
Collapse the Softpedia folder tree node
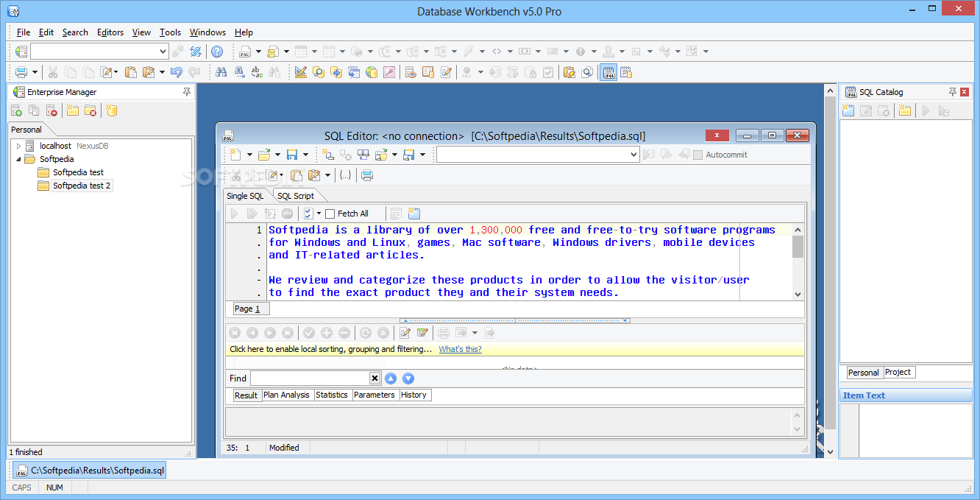point(19,159)
